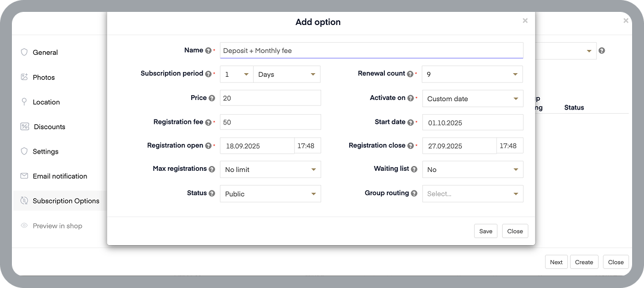Click Close in the Add option dialog
This screenshot has width=644, height=288.
click(515, 231)
